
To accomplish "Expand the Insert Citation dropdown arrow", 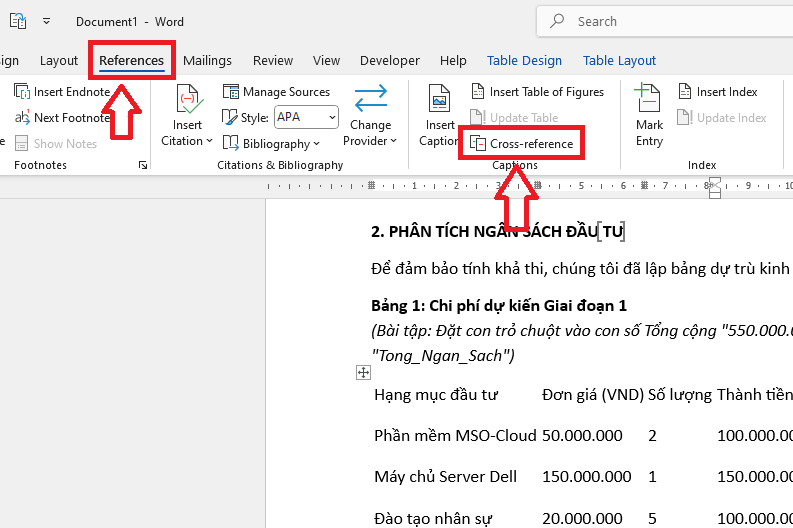I will pyautogui.click(x=209, y=141).
